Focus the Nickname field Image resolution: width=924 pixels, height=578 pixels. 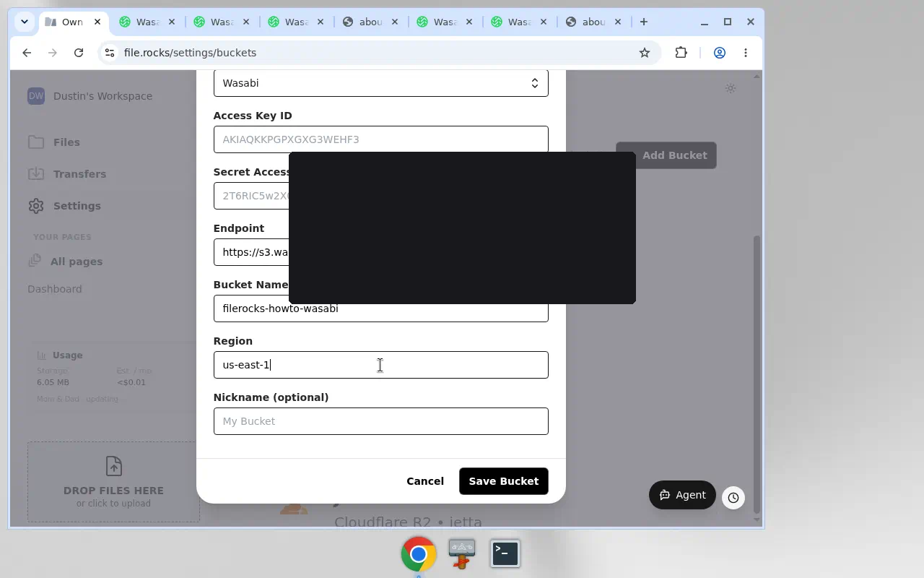pyautogui.click(x=381, y=421)
